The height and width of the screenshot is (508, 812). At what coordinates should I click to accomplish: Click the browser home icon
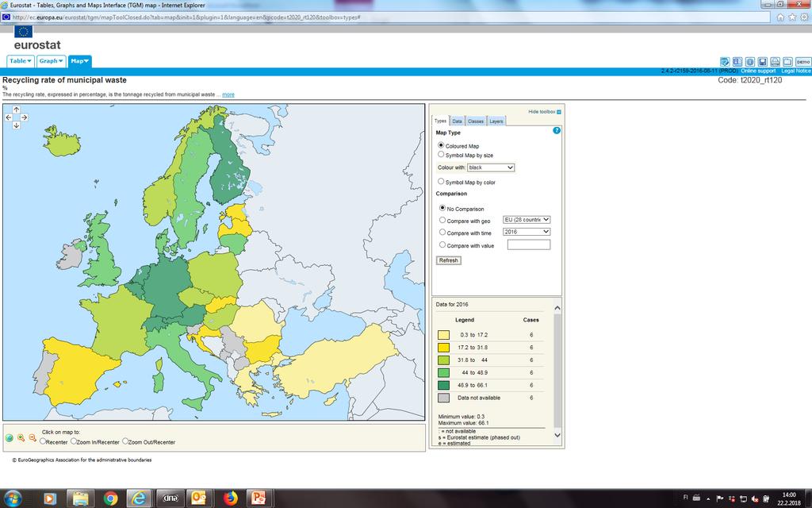(x=780, y=17)
